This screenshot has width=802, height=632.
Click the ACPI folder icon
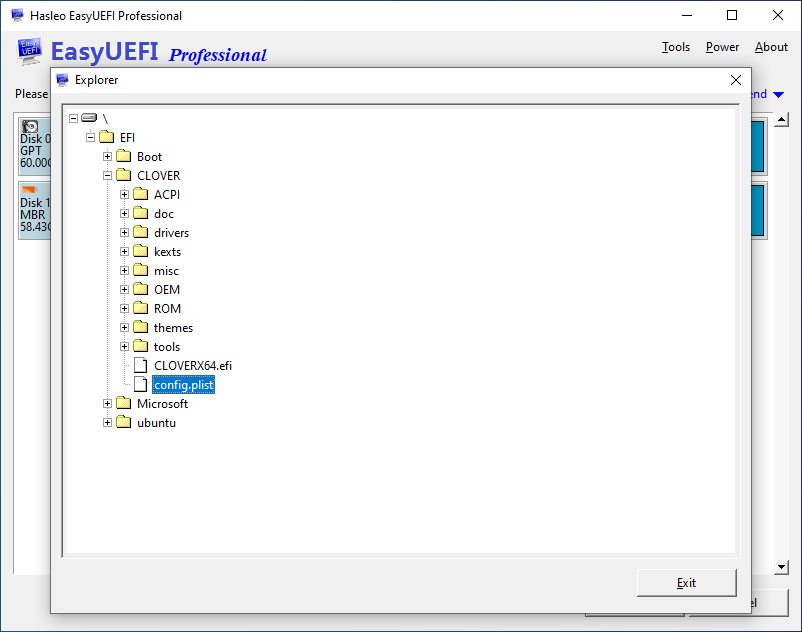click(x=141, y=194)
